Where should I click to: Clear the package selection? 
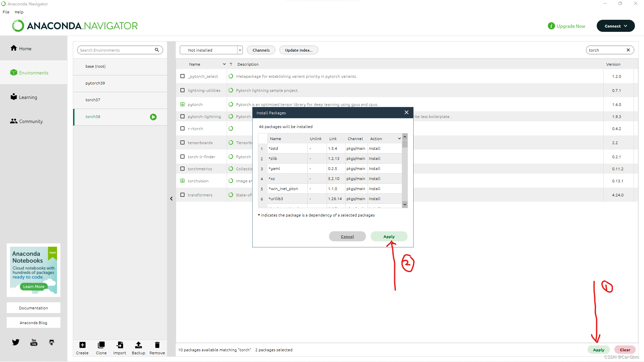point(625,350)
